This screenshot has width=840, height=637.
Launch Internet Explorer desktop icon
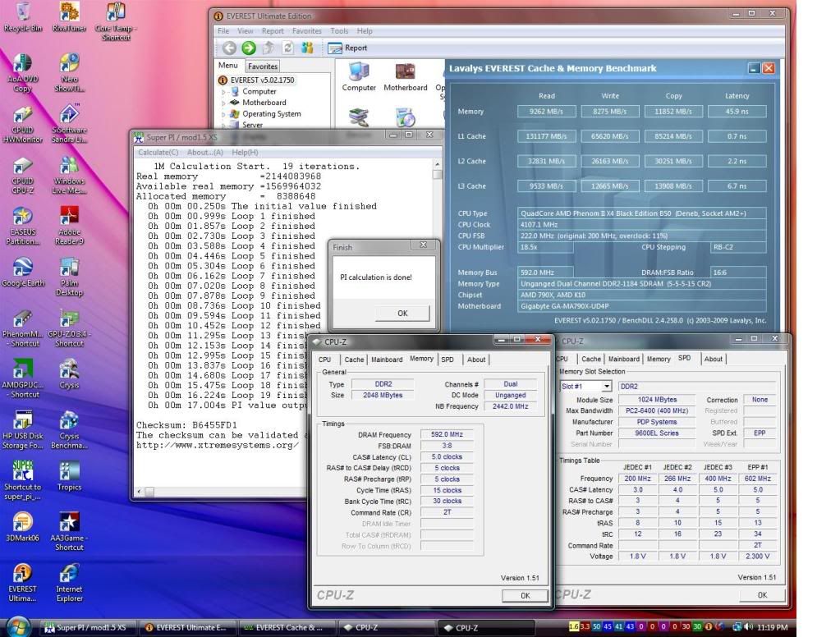click(69, 583)
